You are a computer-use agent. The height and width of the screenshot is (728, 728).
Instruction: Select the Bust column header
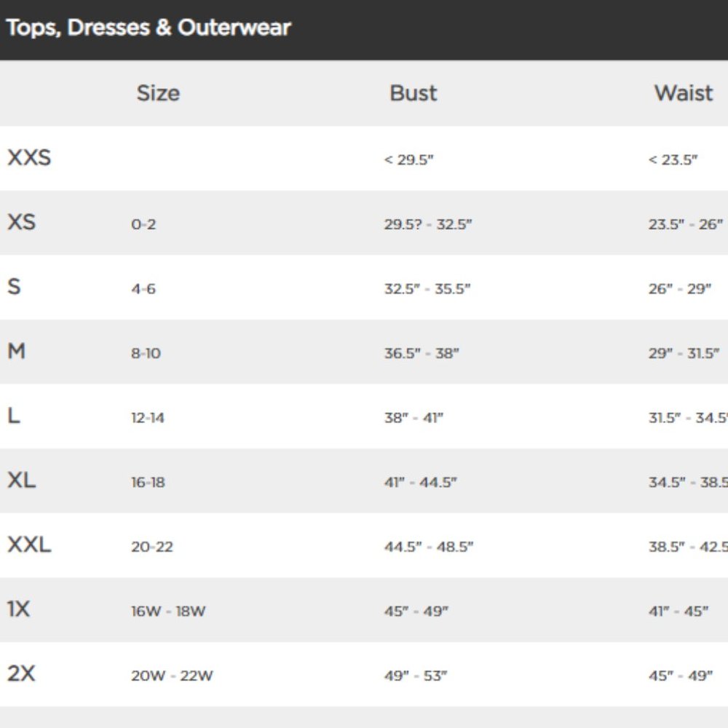coord(414,93)
